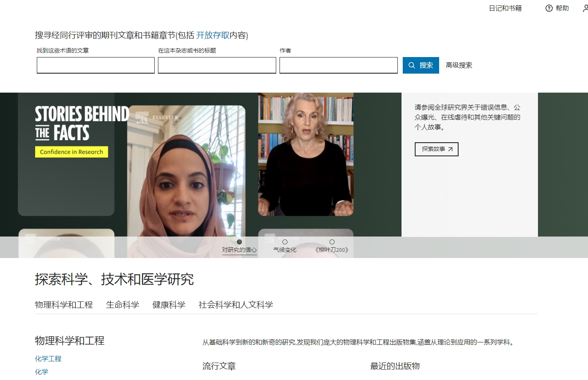
Task: Click the 《柳叶刀200》 carousel label
Action: coord(332,250)
